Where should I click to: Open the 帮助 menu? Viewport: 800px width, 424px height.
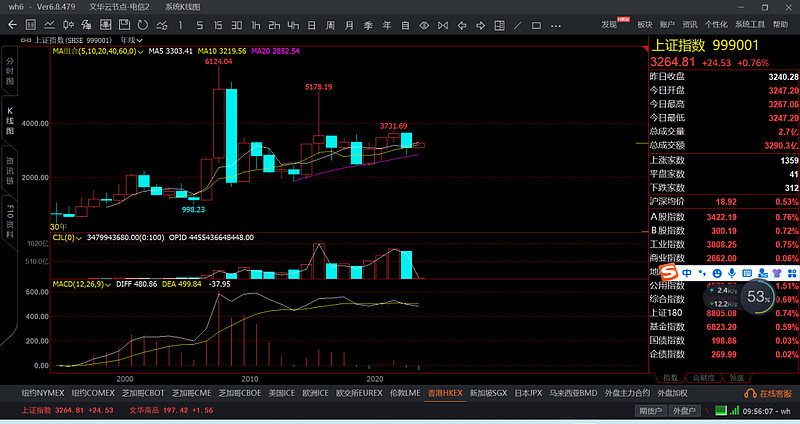click(x=780, y=24)
